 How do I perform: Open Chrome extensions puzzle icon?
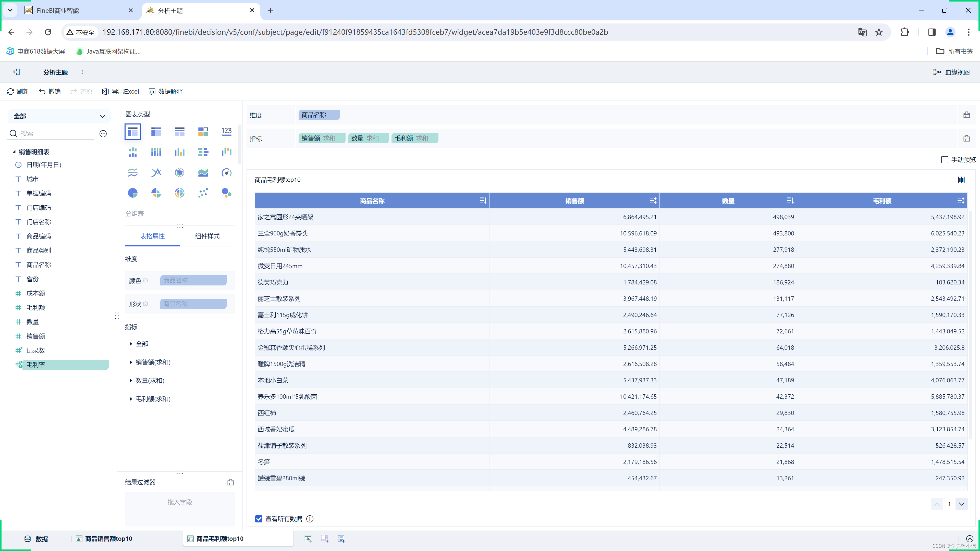(x=905, y=32)
